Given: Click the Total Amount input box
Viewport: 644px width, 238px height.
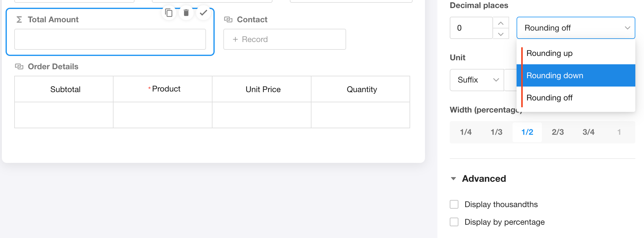Looking at the screenshot, I should pyautogui.click(x=110, y=39).
